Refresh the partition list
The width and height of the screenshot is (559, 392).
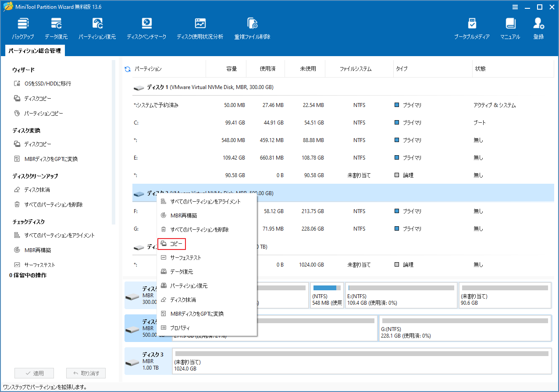tap(127, 68)
